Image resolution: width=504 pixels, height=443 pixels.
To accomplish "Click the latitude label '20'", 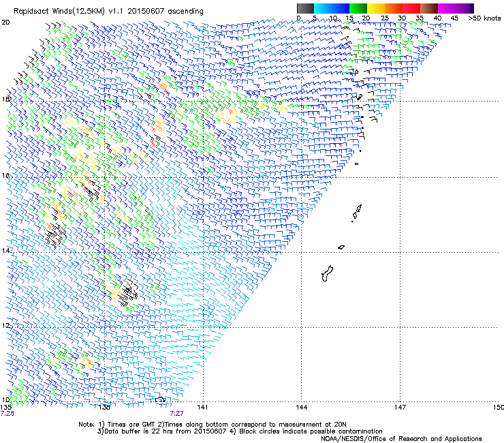I will [5, 22].
